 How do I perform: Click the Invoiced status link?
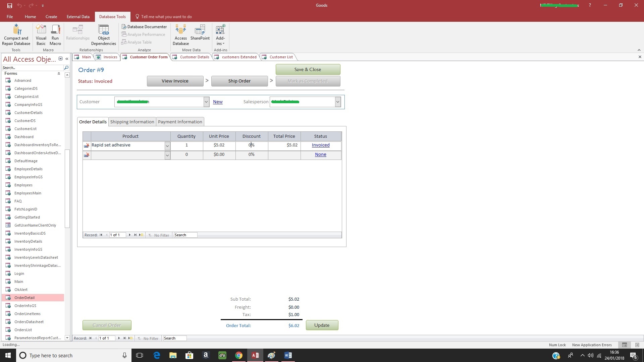321,145
